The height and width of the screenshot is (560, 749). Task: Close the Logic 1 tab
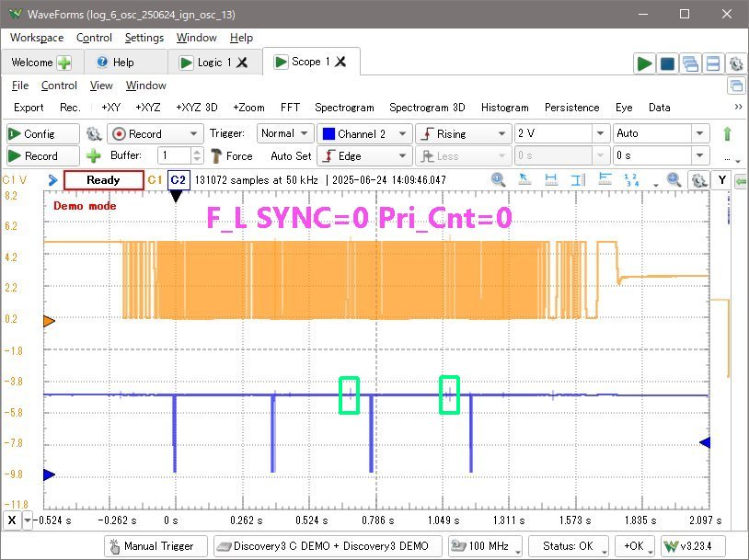(x=243, y=63)
